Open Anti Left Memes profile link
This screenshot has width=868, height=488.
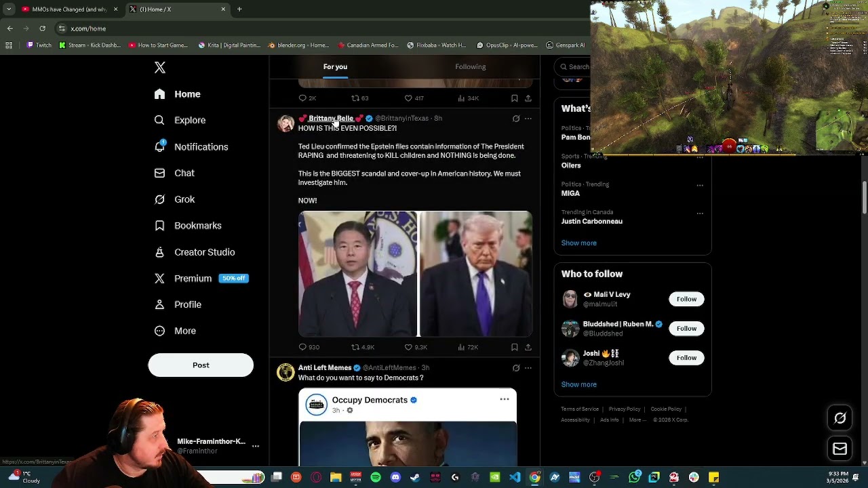[x=325, y=368]
